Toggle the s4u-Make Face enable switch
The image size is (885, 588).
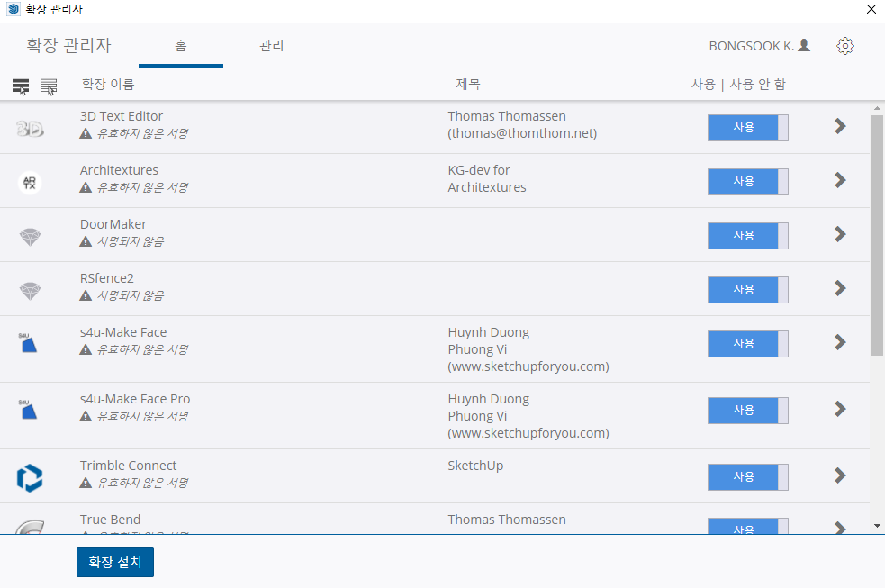pos(748,344)
